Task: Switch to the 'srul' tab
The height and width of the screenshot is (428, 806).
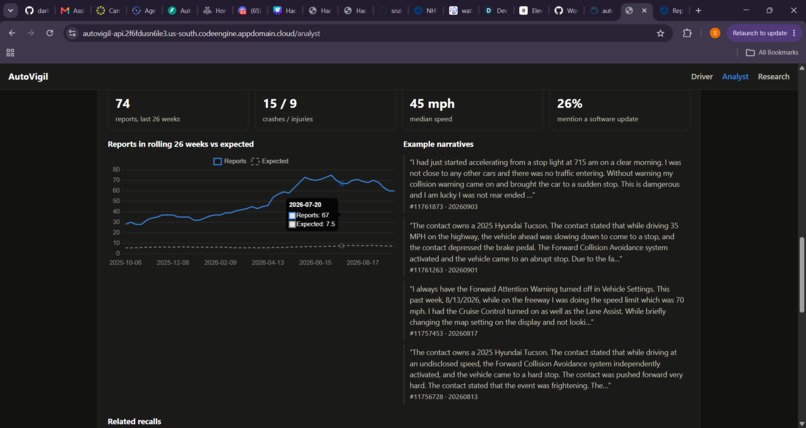Action: [390, 10]
